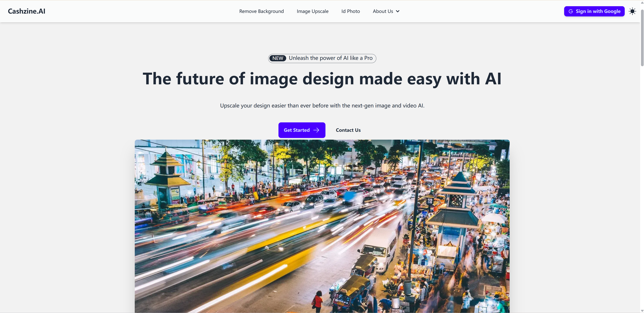Click the page vertical scrollbar thumb
This screenshot has width=644, height=313.
(642, 38)
